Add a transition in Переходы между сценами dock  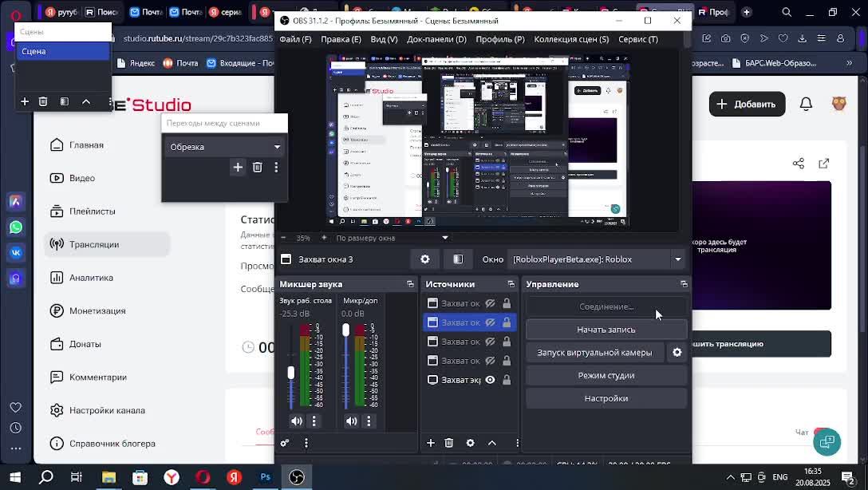[238, 168]
